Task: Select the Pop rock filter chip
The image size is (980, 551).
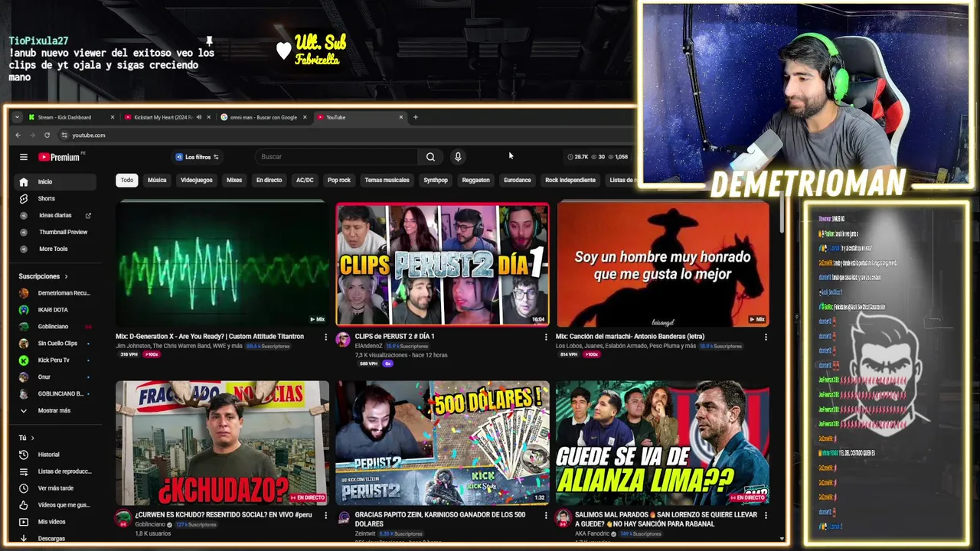Action: [x=339, y=180]
